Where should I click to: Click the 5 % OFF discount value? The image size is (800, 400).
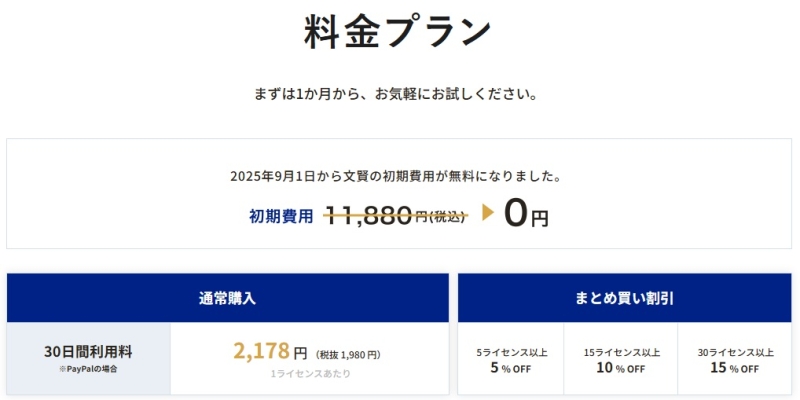click(x=511, y=368)
